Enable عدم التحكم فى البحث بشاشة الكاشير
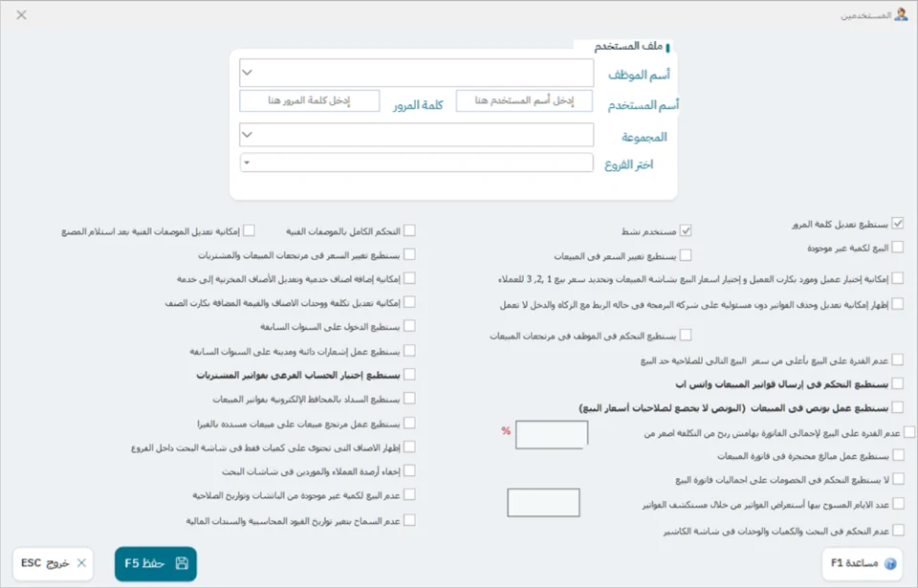 (x=898, y=530)
